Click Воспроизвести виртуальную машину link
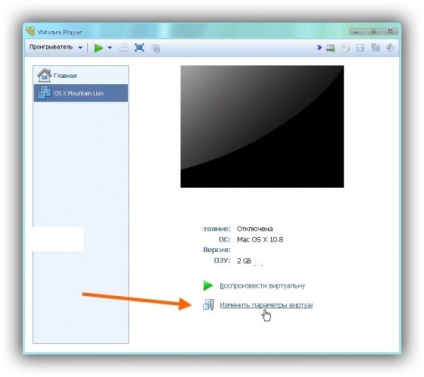Screen dimensions: 424x377 262,286
